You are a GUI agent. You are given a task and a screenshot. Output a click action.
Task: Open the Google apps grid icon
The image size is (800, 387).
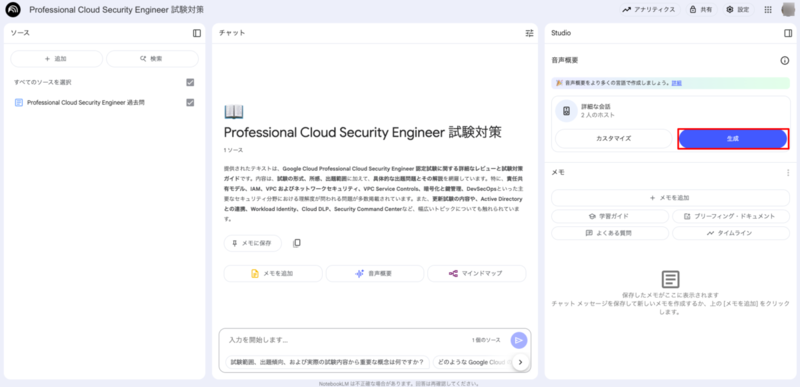[768, 10]
